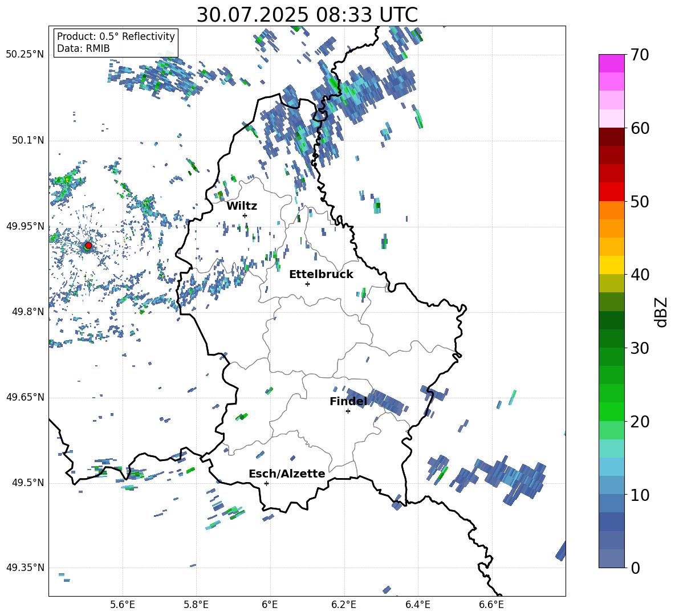The height and width of the screenshot is (616, 675).
Task: Click the 5.8°E longitude label
Action: [x=196, y=605]
